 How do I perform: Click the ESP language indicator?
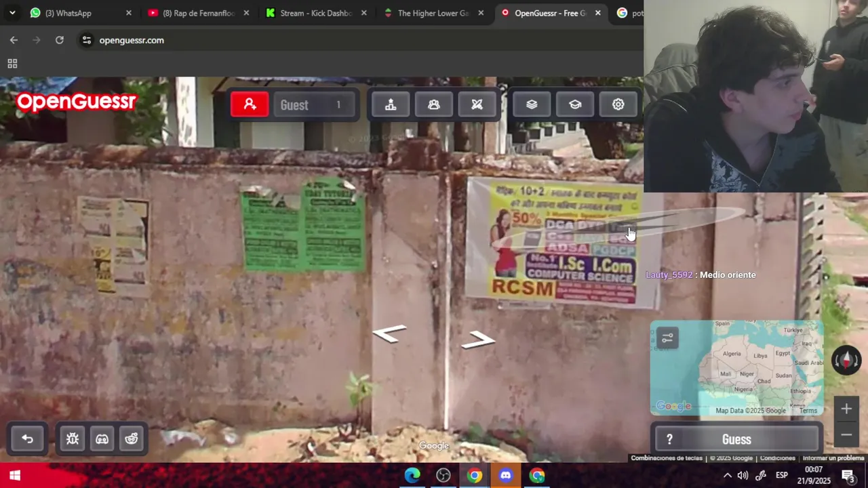pyautogui.click(x=781, y=475)
